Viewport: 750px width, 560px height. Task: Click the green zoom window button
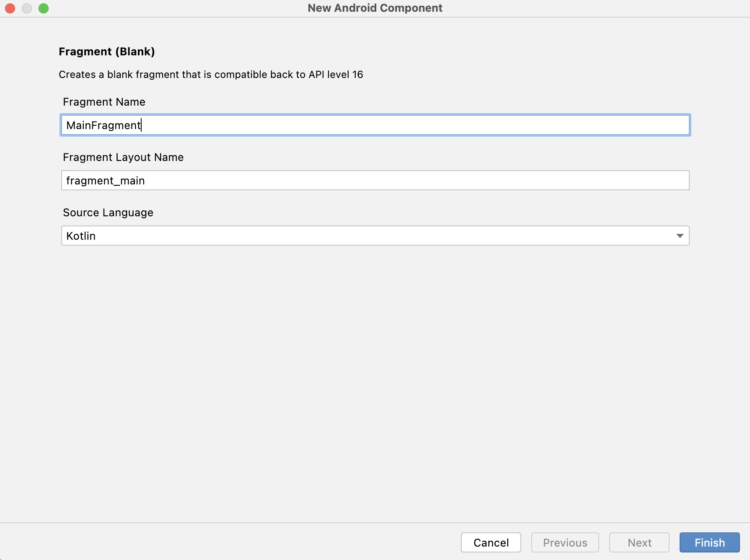(44, 8)
